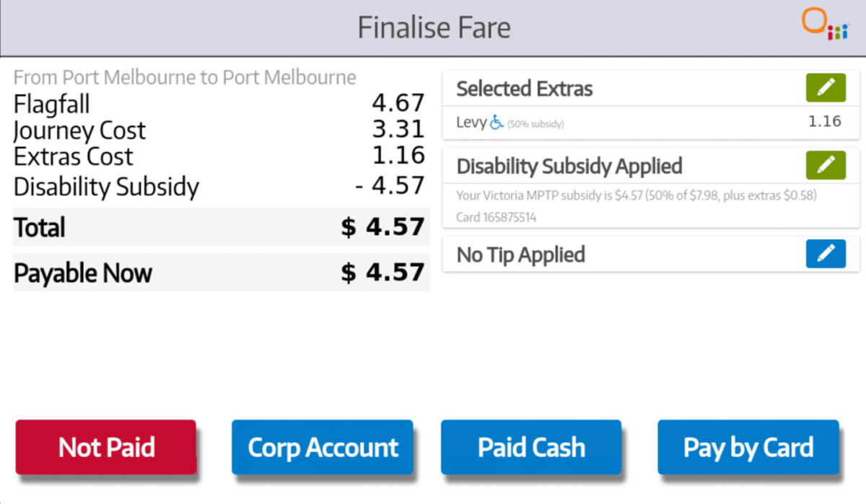The height and width of the screenshot is (504, 866).
Task: Choose Corp Account payment
Action: point(323,448)
